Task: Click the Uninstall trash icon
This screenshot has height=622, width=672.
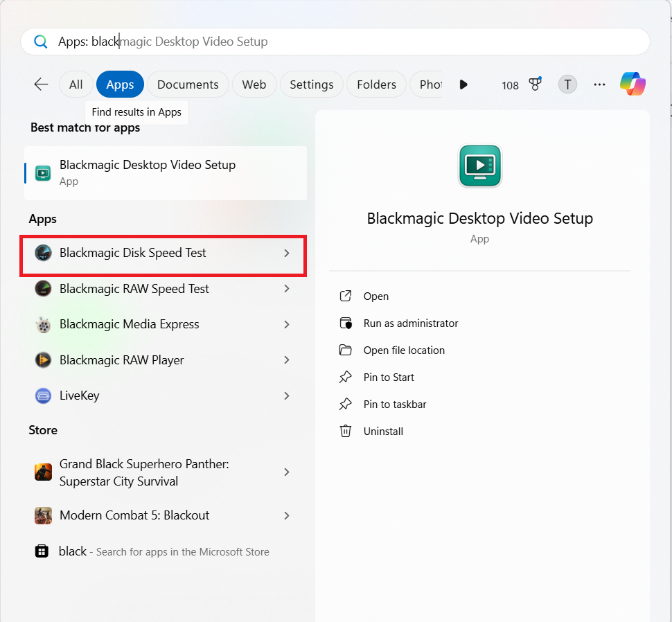Action: tap(346, 431)
